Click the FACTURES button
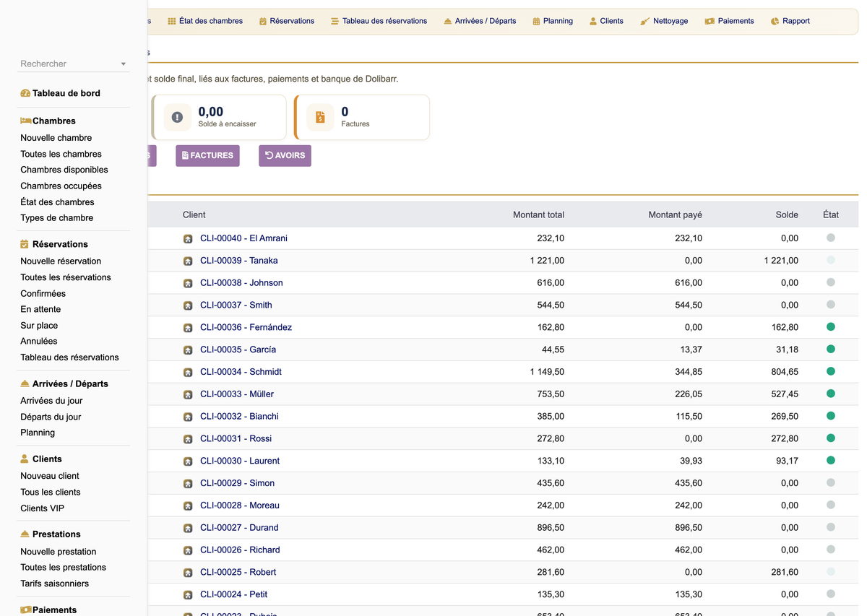Viewport: 867px width, 616px height. pyautogui.click(x=207, y=155)
